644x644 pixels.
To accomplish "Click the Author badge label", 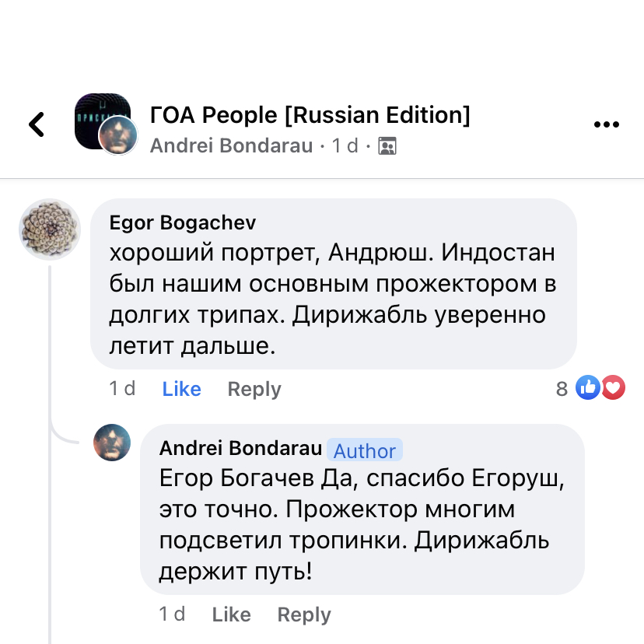I will [365, 450].
